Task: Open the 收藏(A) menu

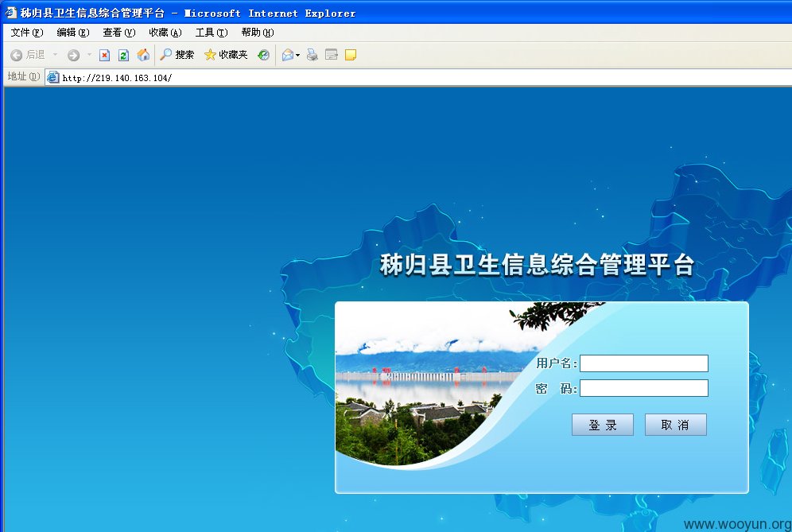Action: click(165, 33)
